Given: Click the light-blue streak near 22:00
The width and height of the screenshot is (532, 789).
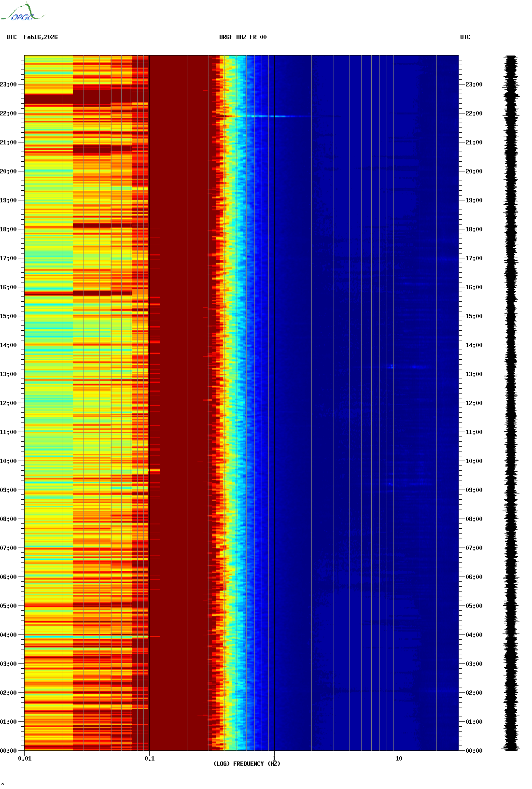Looking at the screenshot, I should (270, 116).
